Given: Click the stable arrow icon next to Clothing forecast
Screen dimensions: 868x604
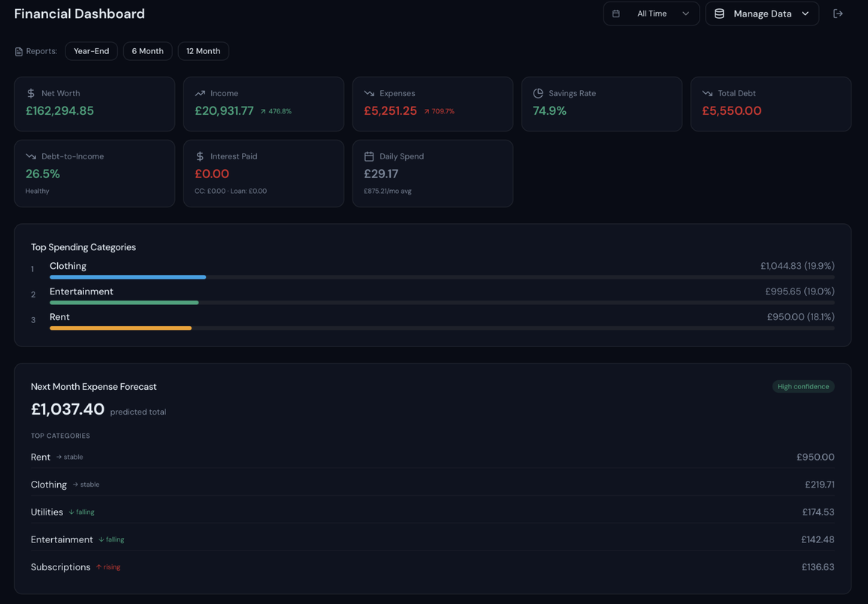Looking at the screenshot, I should [x=75, y=485].
